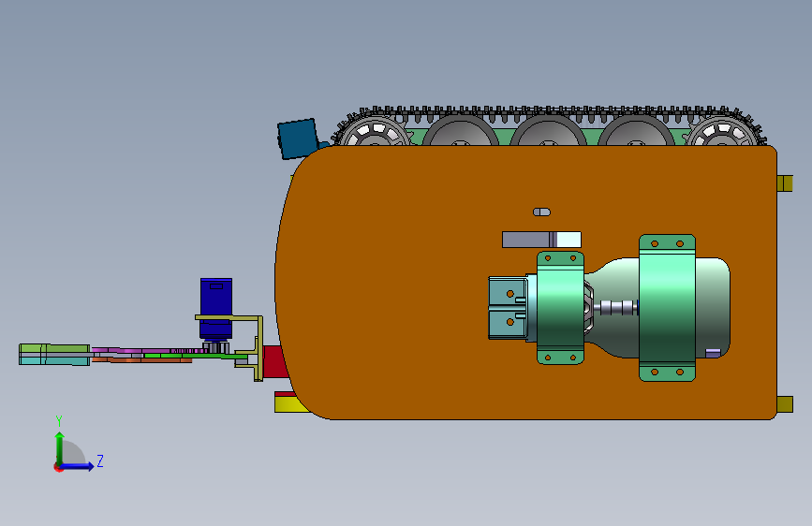The height and width of the screenshot is (526, 812).
Task: Select the larger green motor clamp
Action: (x=667, y=308)
